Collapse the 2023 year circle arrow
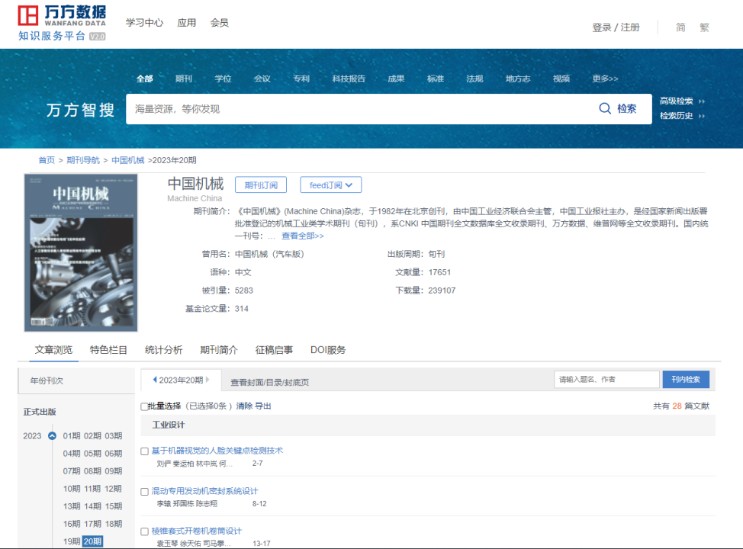Viewport: 743px width, 549px height. [x=52, y=436]
